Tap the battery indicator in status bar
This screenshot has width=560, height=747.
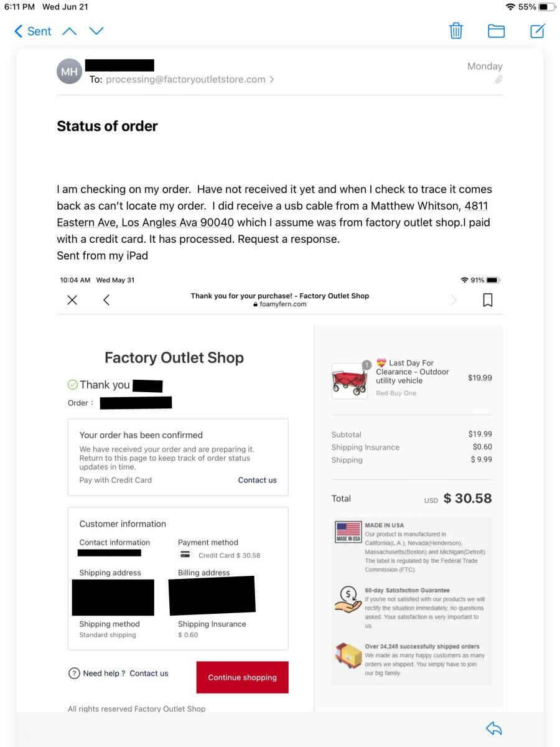coord(546,7)
